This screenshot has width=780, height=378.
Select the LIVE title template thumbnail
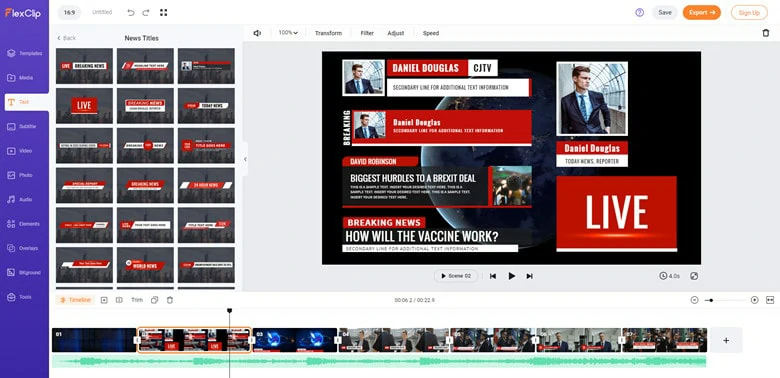click(85, 105)
